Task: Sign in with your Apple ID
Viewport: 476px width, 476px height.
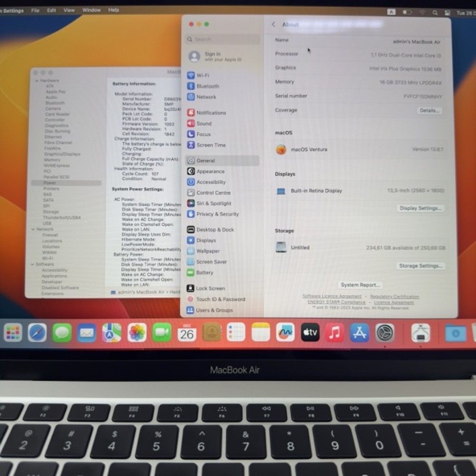Action: (x=215, y=57)
